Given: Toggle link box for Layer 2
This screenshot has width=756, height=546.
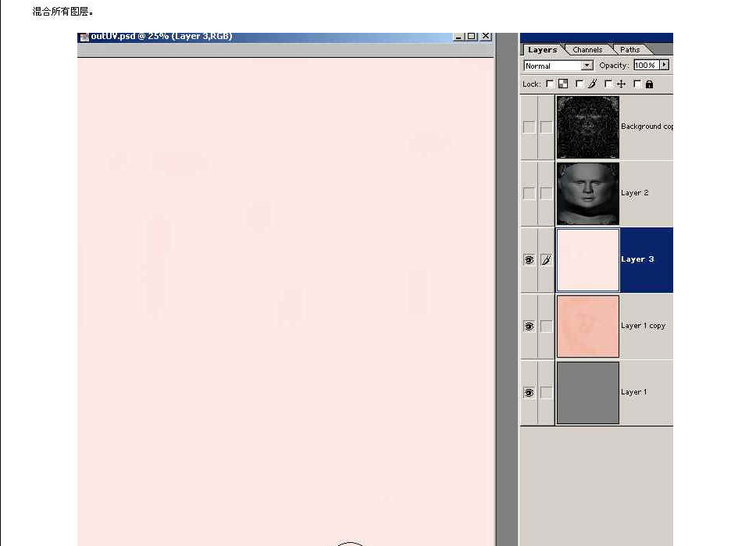Looking at the screenshot, I should (546, 194).
